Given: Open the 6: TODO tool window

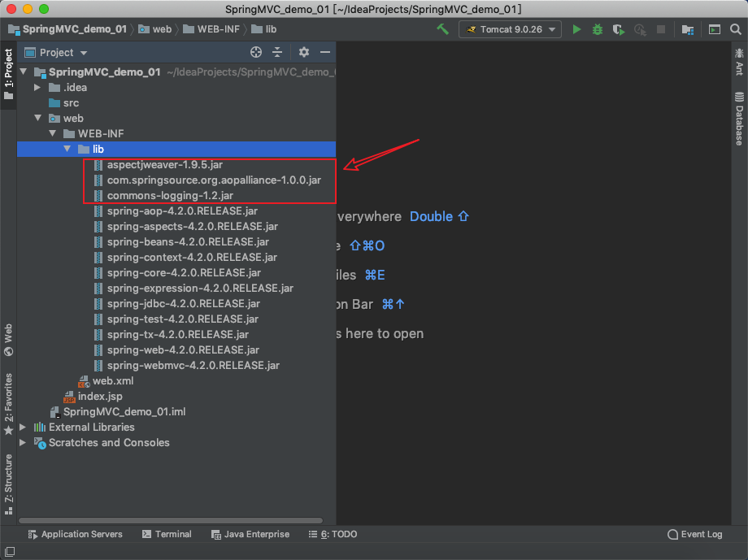Looking at the screenshot, I should click(333, 534).
